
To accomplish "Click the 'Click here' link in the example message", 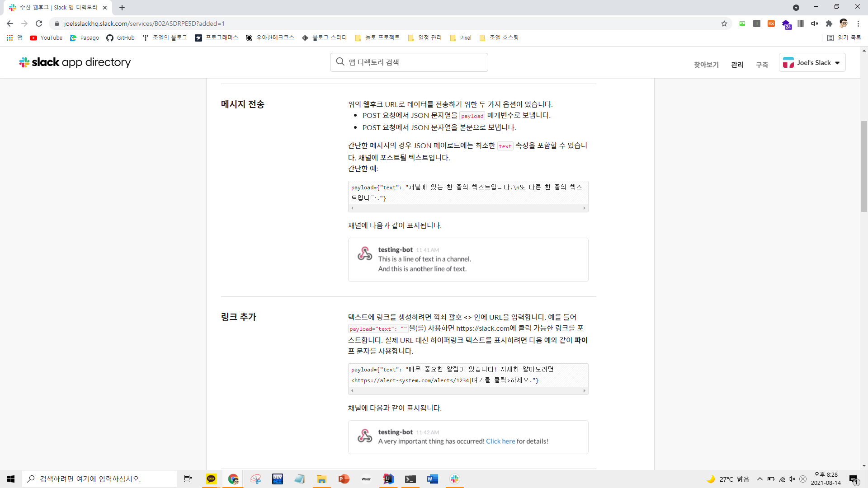I will coord(500,441).
